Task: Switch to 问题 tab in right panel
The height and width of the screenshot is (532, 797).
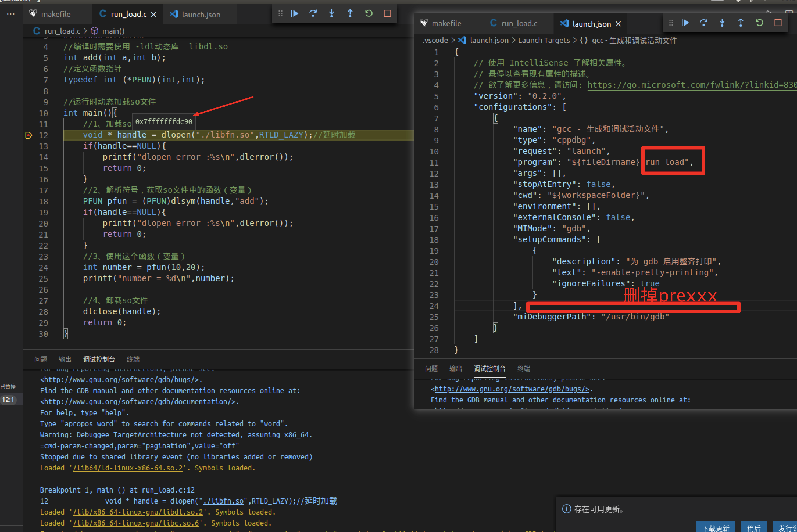Action: coord(431,369)
